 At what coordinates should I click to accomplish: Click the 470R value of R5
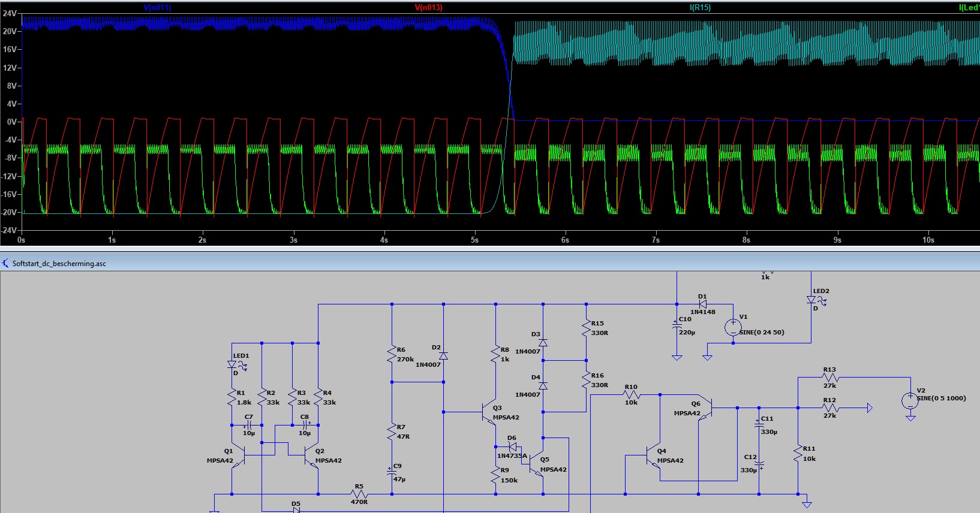359,502
